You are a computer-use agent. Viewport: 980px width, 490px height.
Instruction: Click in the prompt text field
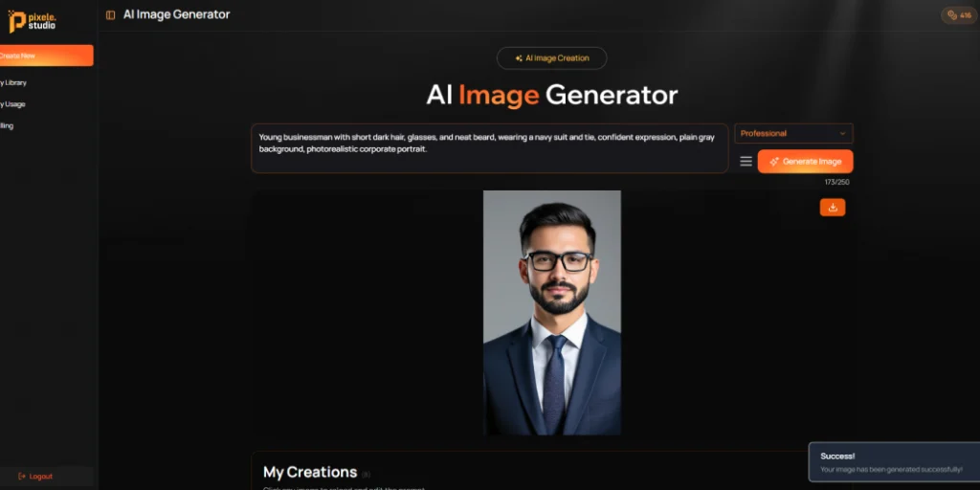(489, 148)
